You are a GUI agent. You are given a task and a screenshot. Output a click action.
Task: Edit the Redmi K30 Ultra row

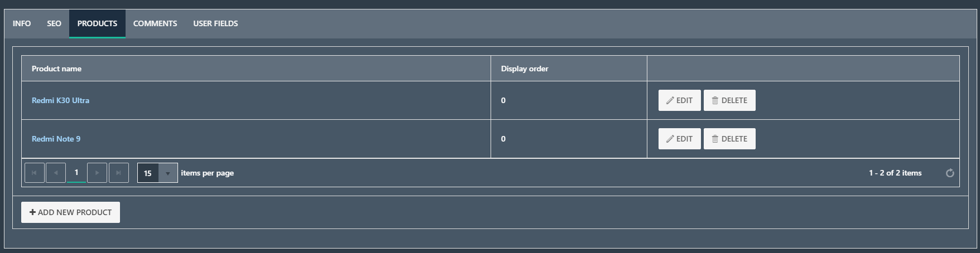click(x=679, y=100)
